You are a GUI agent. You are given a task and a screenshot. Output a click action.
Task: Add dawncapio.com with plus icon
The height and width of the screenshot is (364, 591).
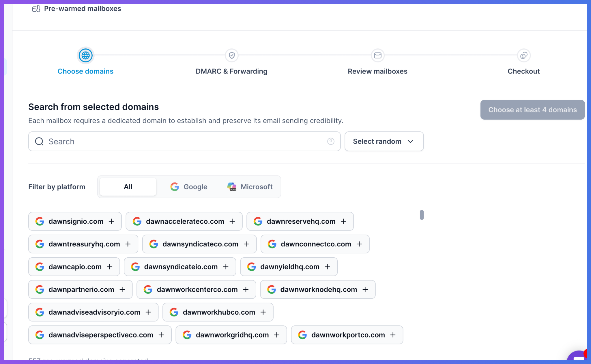[110, 267]
